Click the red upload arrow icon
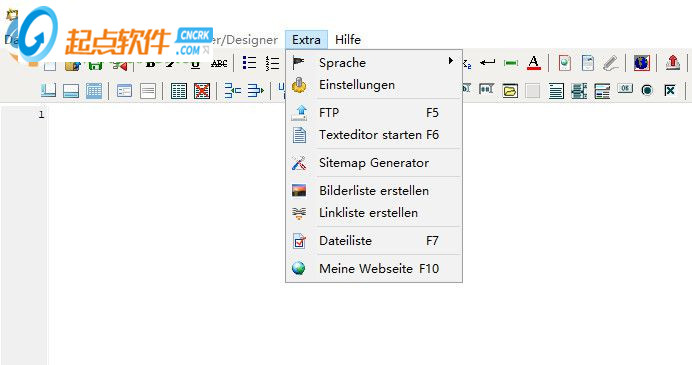The width and height of the screenshot is (692, 365). pos(673,63)
